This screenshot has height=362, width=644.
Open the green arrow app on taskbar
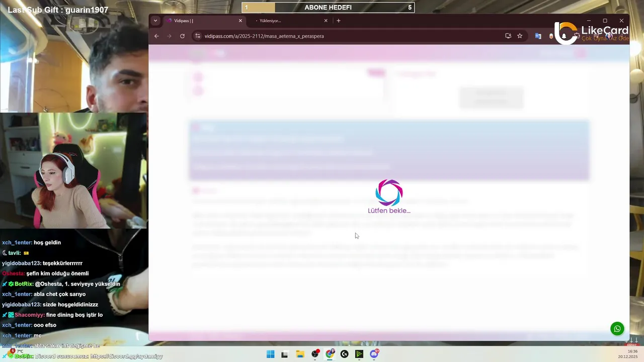pos(359,354)
